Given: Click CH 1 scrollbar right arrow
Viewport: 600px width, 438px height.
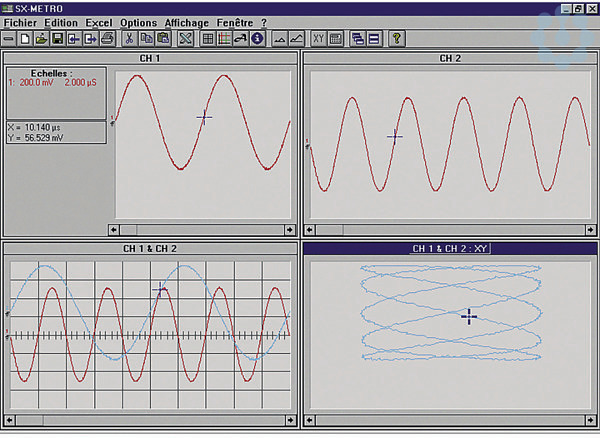Looking at the screenshot, I should (290, 230).
